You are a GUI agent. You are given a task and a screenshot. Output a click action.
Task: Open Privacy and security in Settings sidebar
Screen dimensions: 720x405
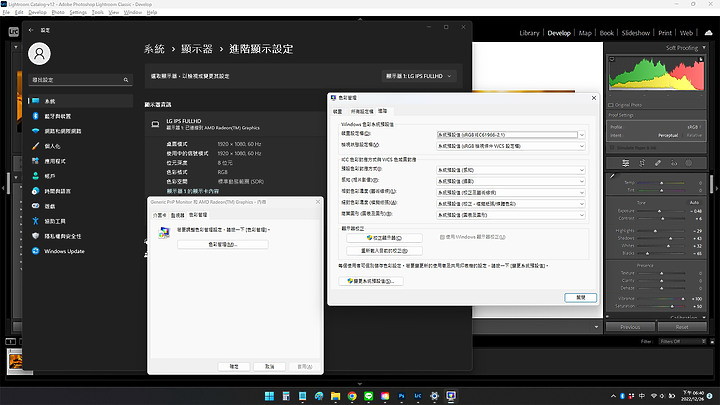point(80,236)
